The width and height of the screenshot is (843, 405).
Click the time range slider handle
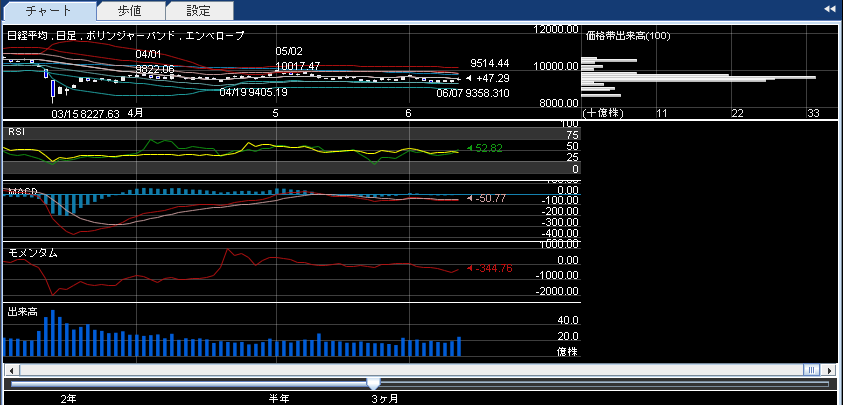(374, 383)
